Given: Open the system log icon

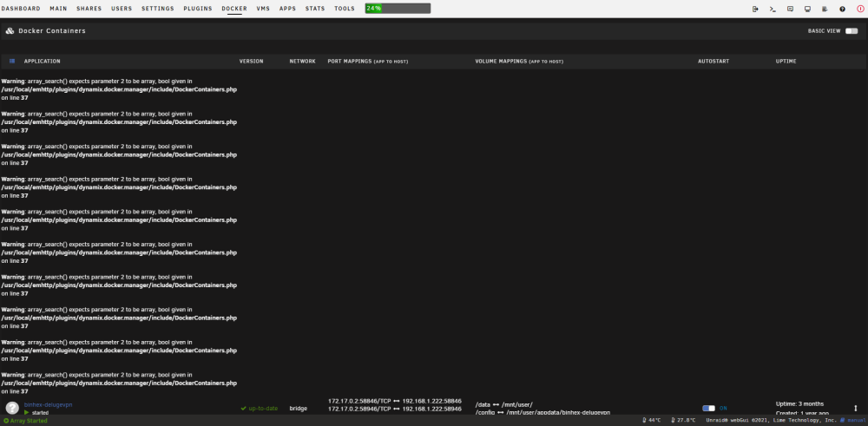Looking at the screenshot, I should [x=825, y=9].
